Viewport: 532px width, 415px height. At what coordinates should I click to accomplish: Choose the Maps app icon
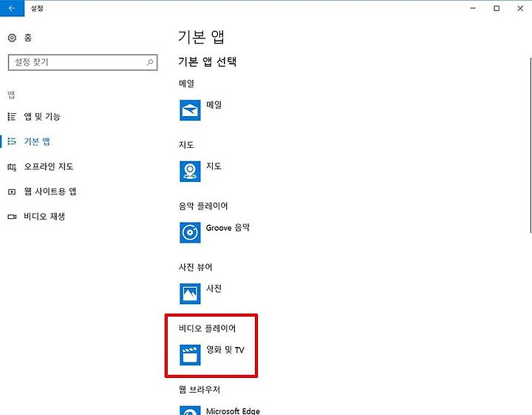click(x=190, y=171)
